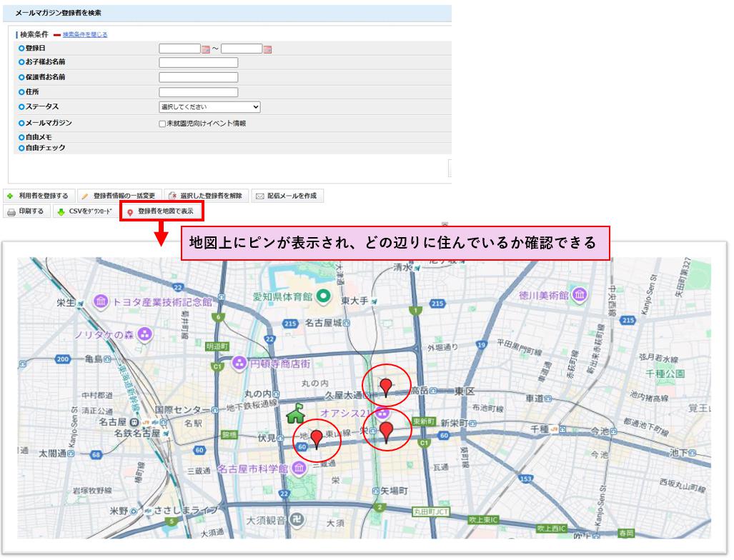Click 選択した登録者を解除 button

(x=206, y=196)
